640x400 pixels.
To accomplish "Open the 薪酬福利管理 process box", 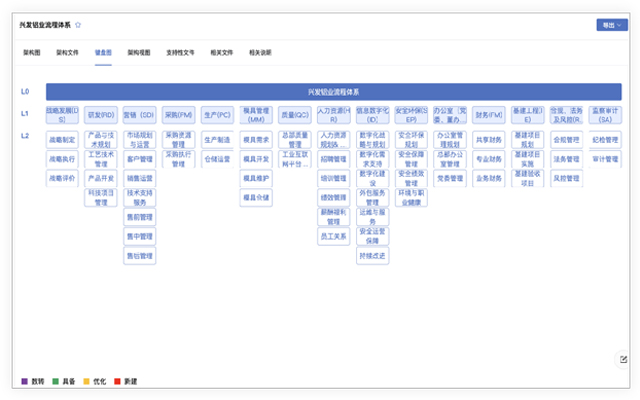I will [x=333, y=217].
